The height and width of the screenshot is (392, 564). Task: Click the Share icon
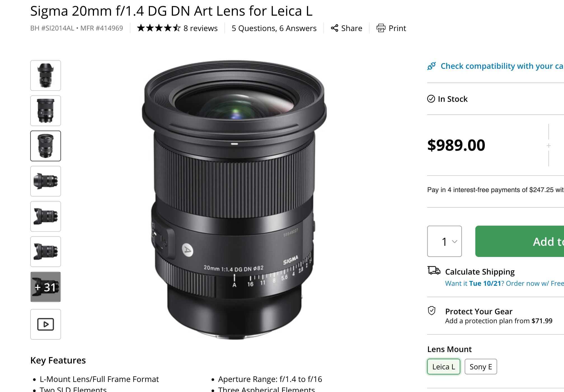coord(335,28)
